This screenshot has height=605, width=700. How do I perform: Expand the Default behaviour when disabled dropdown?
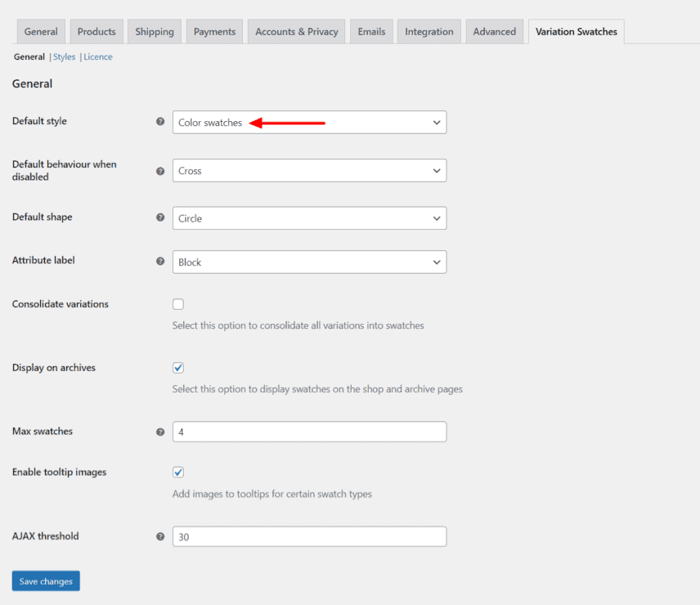pyautogui.click(x=309, y=170)
